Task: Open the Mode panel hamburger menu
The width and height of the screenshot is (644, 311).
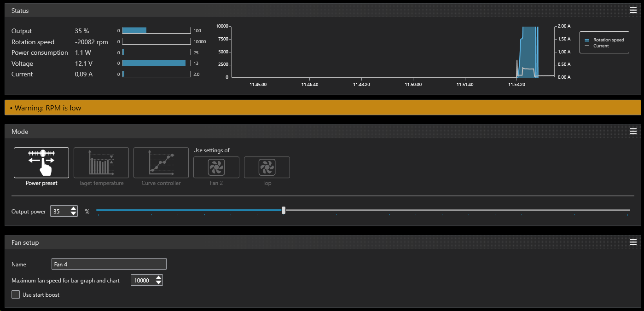Action: pyautogui.click(x=633, y=132)
